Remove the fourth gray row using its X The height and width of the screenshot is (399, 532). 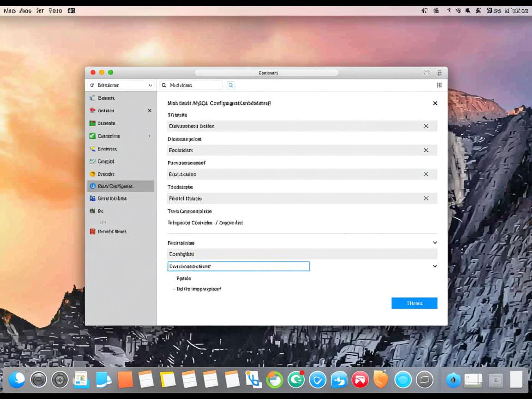[x=426, y=198]
